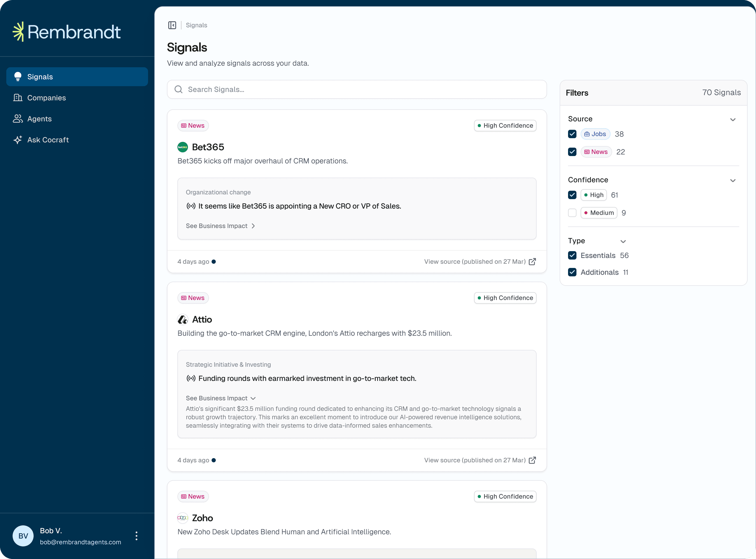Viewport: 756px width, 559px height.
Task: Open the Signals page in sidebar
Action: [77, 77]
